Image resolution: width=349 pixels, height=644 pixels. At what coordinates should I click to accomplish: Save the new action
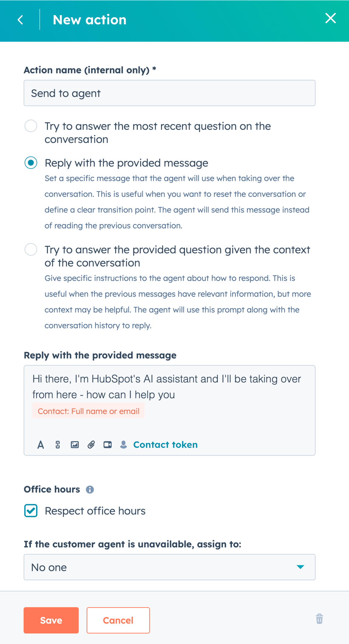click(51, 620)
